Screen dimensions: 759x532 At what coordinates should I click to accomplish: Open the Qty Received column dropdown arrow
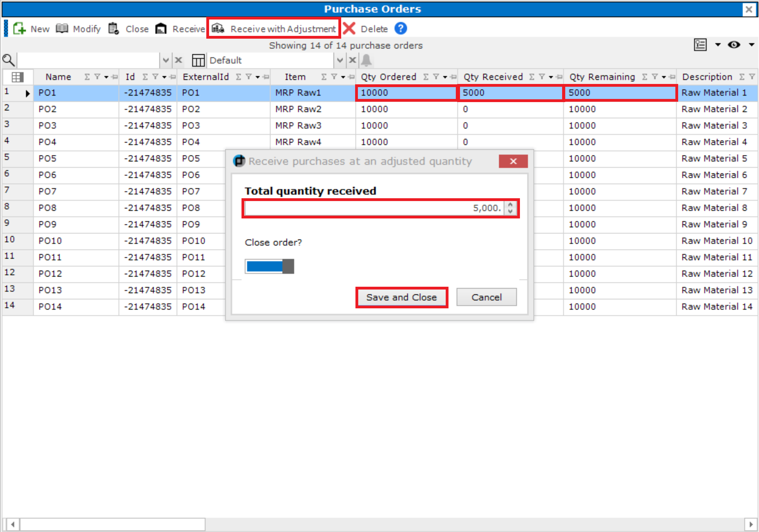pos(551,77)
